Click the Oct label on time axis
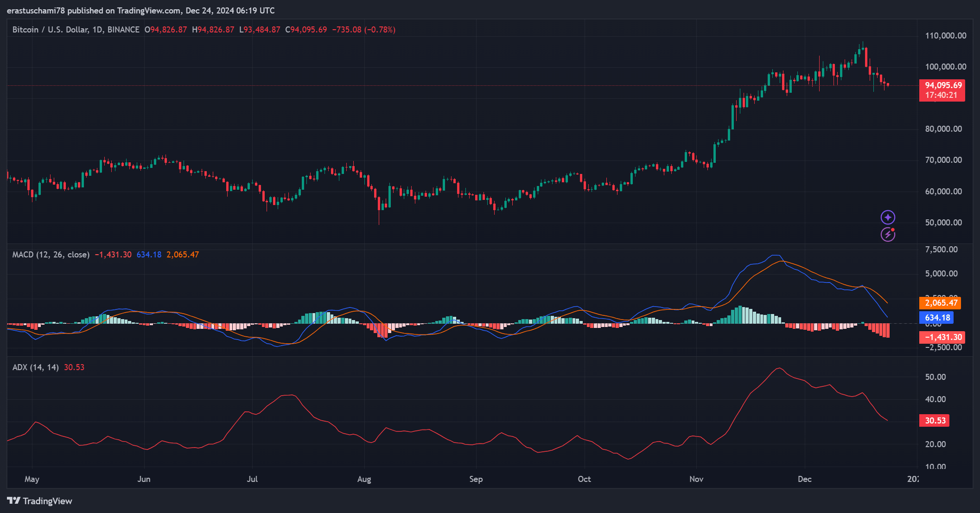Viewport: 980px width, 513px height. click(584, 479)
